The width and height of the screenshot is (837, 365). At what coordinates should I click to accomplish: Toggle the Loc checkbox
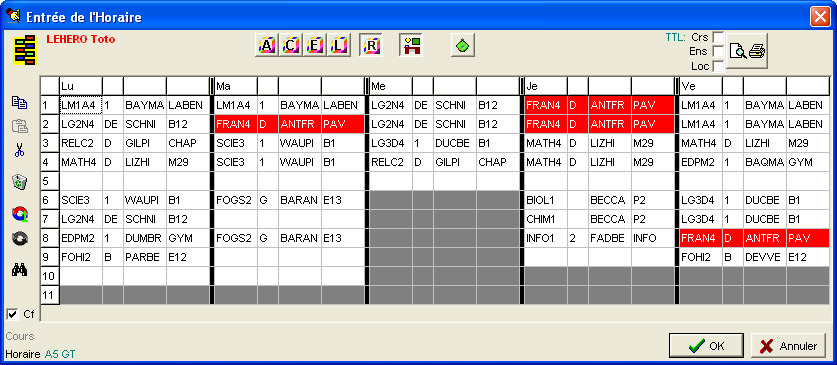click(x=718, y=66)
